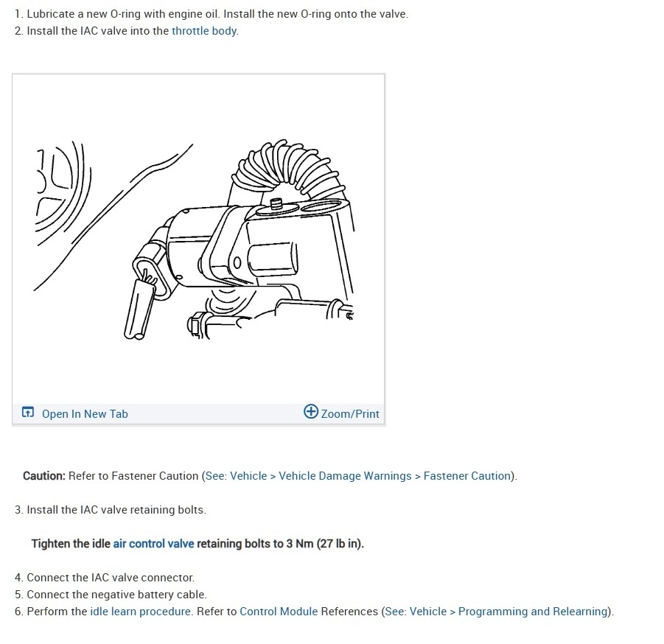Click the Open In New Tab icon
Screen dimensions: 664x644
(x=28, y=412)
